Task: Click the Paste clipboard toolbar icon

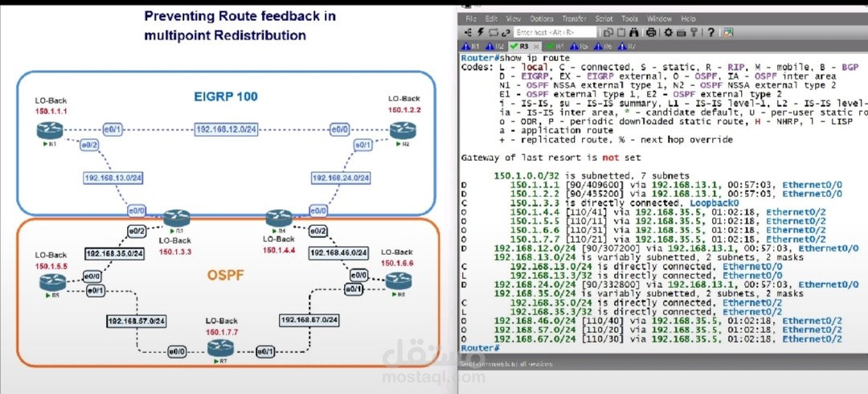Action: click(x=621, y=33)
